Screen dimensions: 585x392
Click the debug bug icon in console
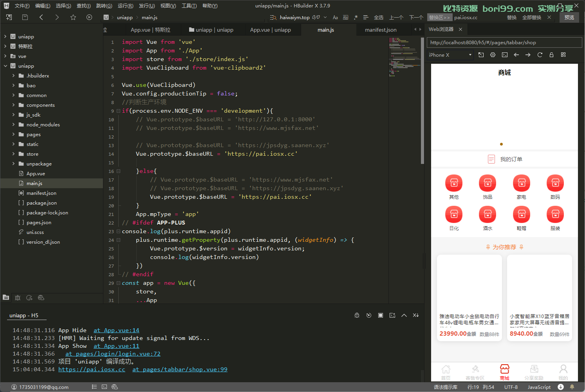point(357,315)
